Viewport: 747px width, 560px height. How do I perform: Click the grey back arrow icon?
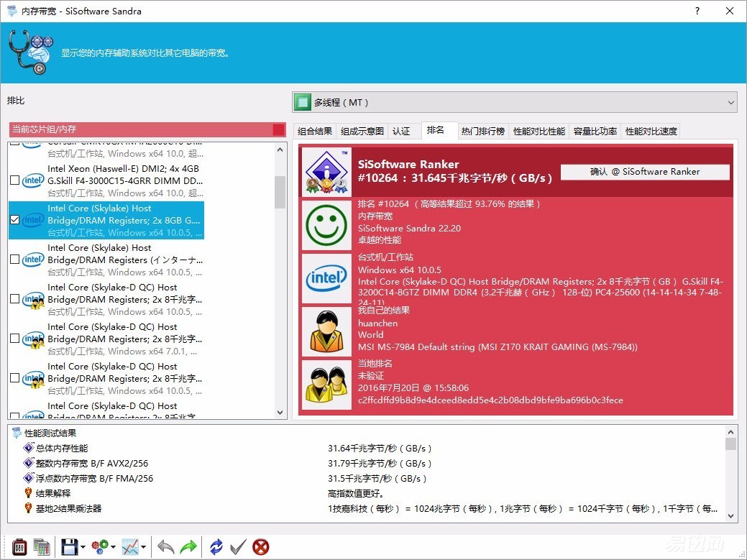[x=166, y=547]
